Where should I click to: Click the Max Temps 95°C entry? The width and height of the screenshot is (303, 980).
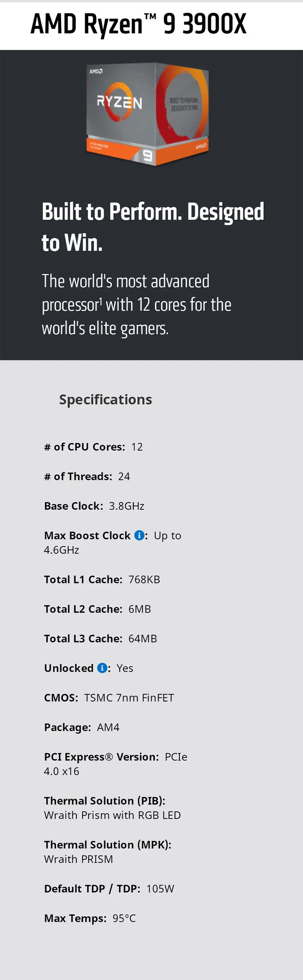pos(90,918)
